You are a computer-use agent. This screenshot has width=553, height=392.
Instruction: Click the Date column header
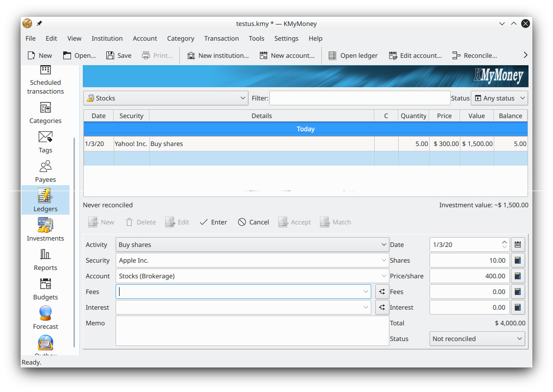tap(98, 116)
